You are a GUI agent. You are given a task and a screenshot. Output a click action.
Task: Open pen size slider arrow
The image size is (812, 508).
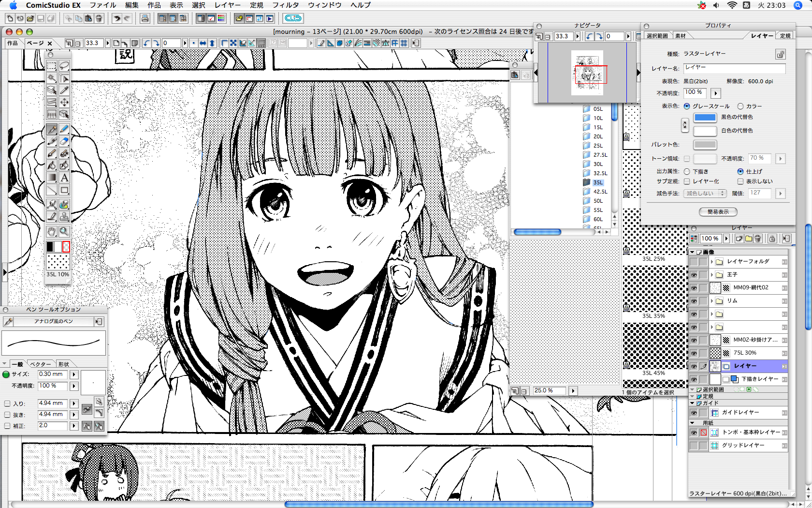click(74, 374)
